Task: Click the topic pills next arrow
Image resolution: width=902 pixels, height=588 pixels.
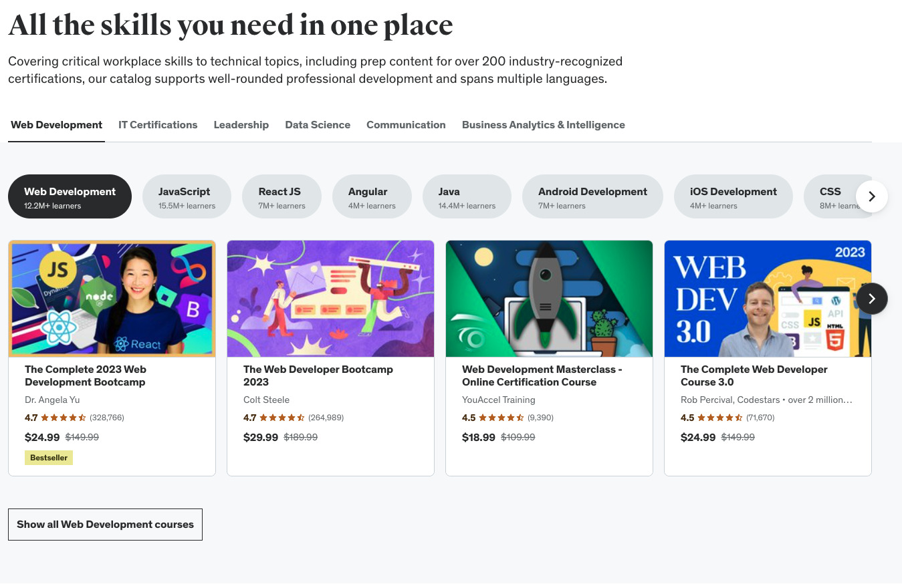Action: 871,196
